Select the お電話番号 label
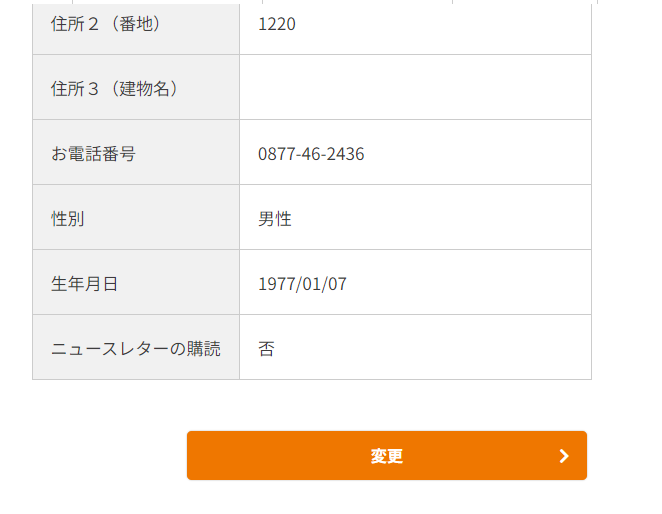Image resolution: width=662 pixels, height=514 pixels. click(x=94, y=154)
